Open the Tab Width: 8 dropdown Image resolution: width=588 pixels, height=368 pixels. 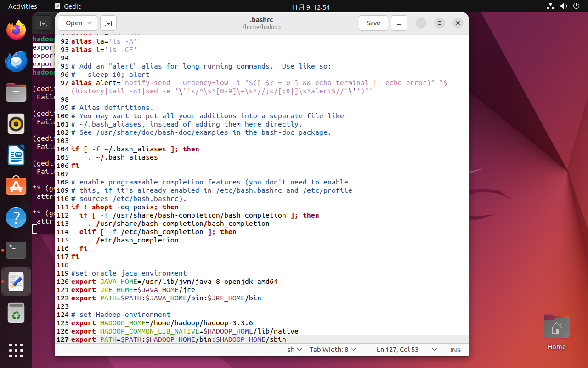pos(333,350)
